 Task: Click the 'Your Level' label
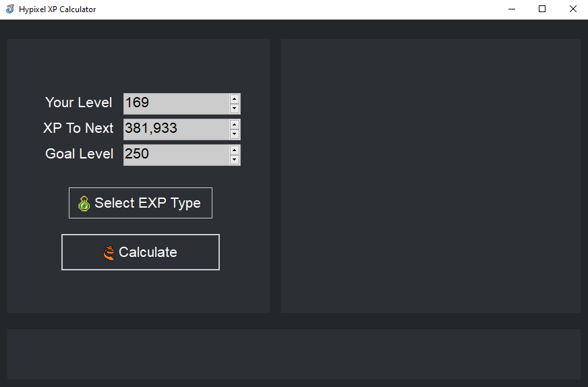[78, 102]
